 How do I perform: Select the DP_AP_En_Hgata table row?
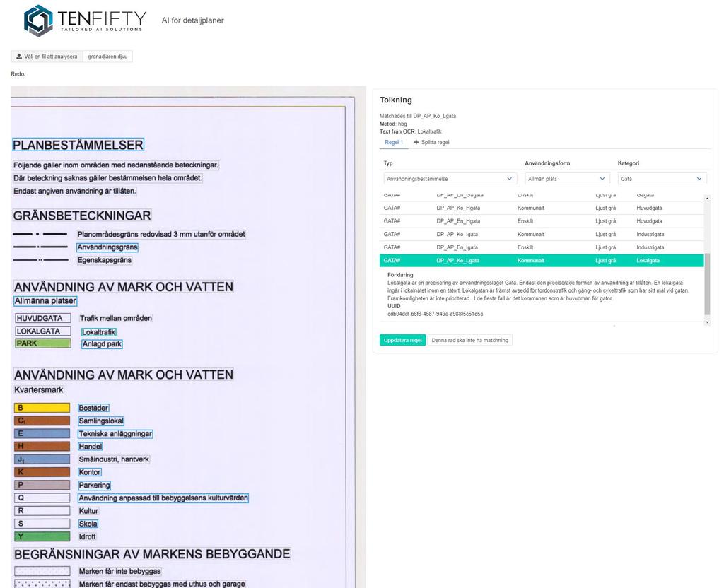[x=542, y=221]
